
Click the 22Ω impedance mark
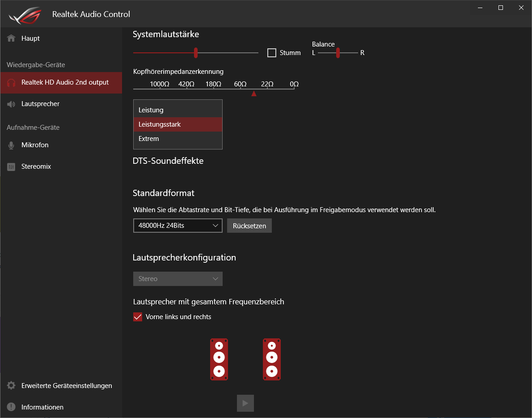coord(267,84)
